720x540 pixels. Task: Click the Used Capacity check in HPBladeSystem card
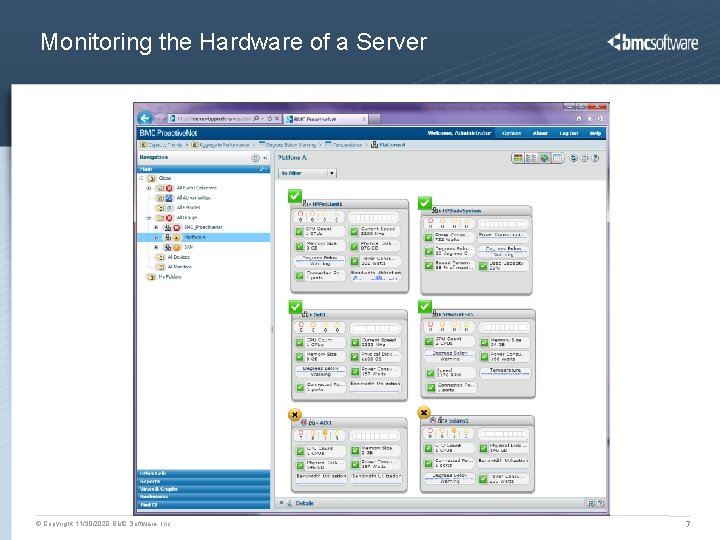click(x=484, y=266)
